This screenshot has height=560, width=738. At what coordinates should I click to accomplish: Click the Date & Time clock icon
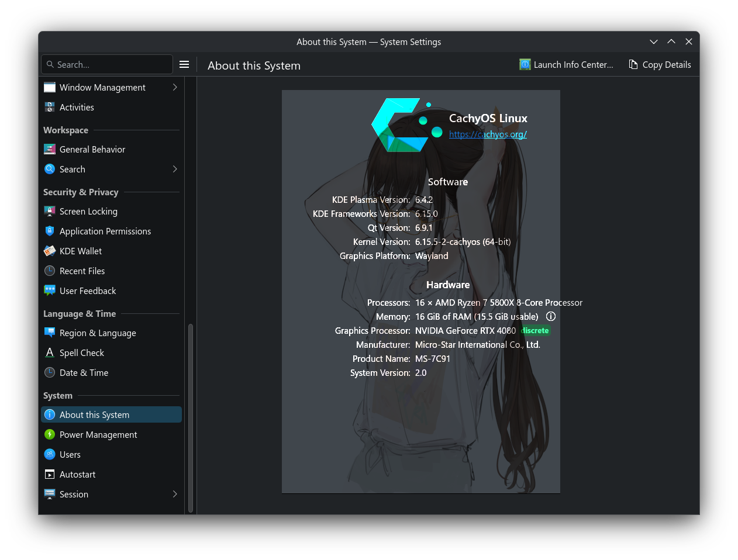tap(50, 372)
